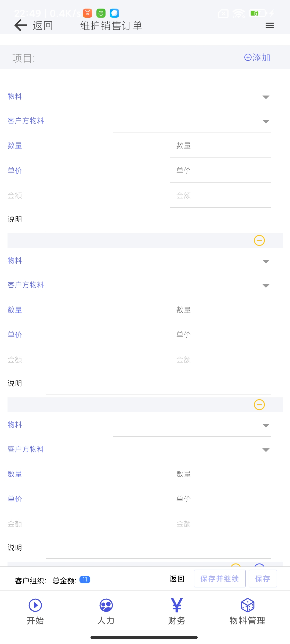This screenshot has width=290, height=644.
Task: Tap the 添加 plus icon
Action: (x=257, y=57)
